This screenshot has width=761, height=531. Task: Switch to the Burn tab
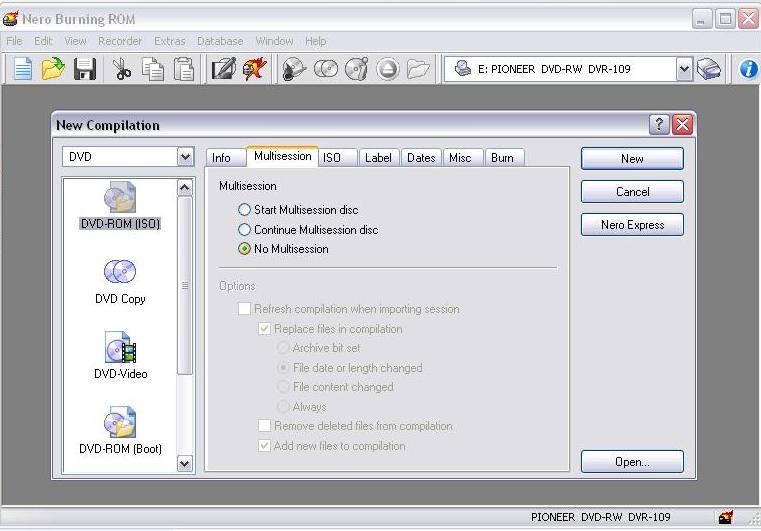click(x=504, y=158)
